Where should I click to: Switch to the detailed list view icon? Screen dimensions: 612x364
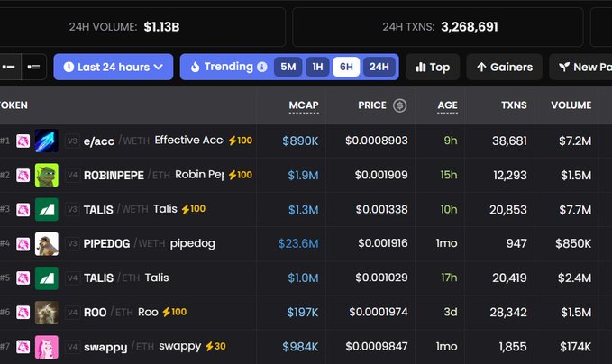pos(34,67)
